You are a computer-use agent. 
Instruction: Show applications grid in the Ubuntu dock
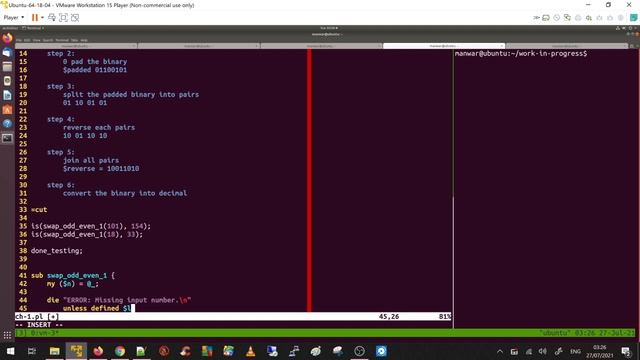(7, 335)
